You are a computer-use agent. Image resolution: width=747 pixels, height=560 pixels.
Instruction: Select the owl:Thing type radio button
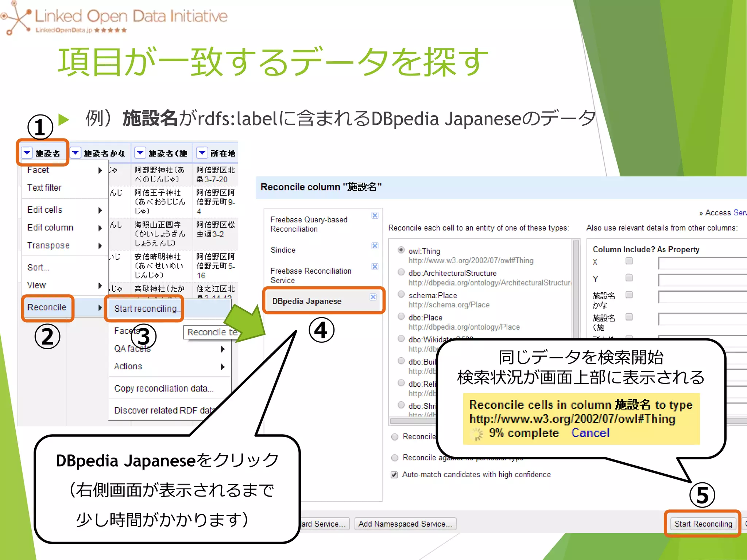401,250
